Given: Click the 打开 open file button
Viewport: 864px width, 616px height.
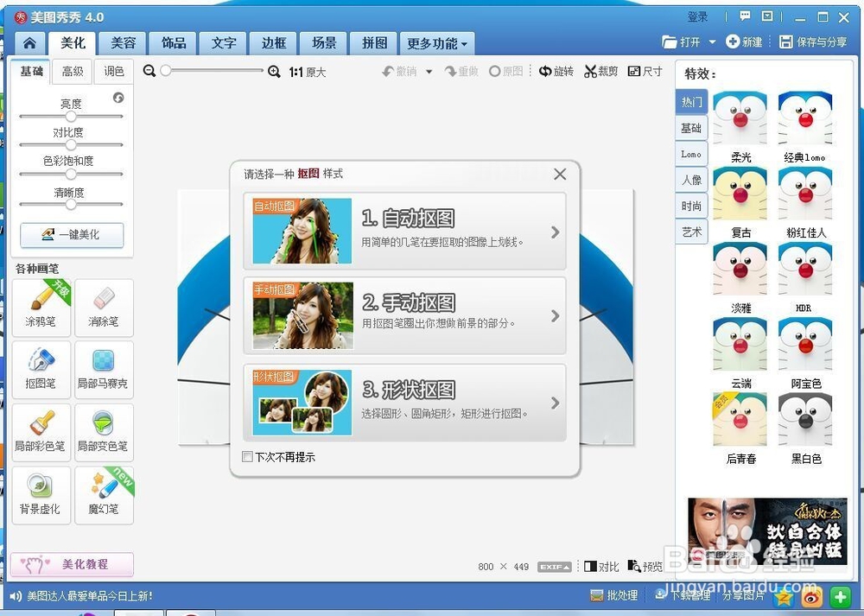Looking at the screenshot, I should click(683, 41).
